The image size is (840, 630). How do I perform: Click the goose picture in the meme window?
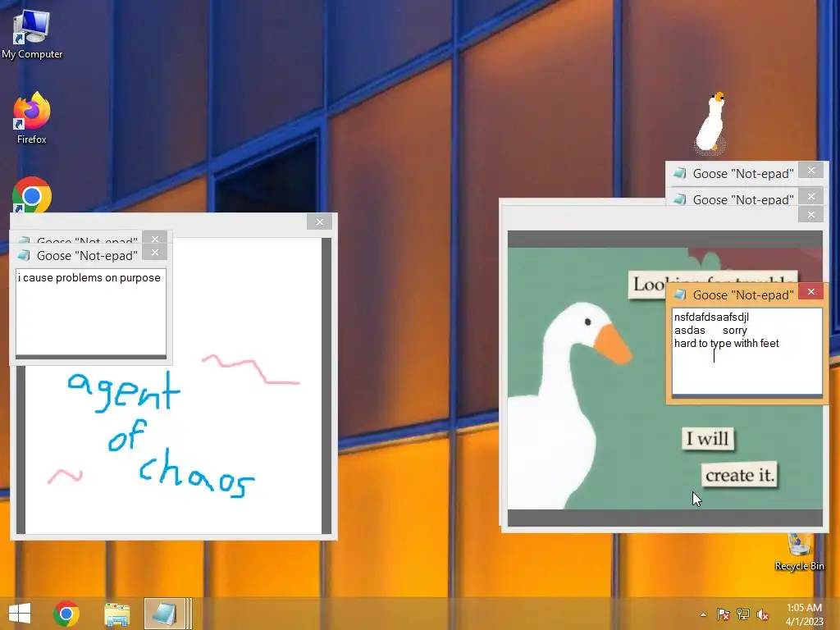pos(664,378)
